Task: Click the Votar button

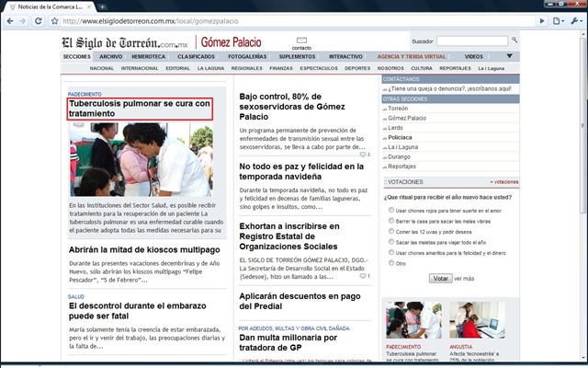Action: (441, 278)
